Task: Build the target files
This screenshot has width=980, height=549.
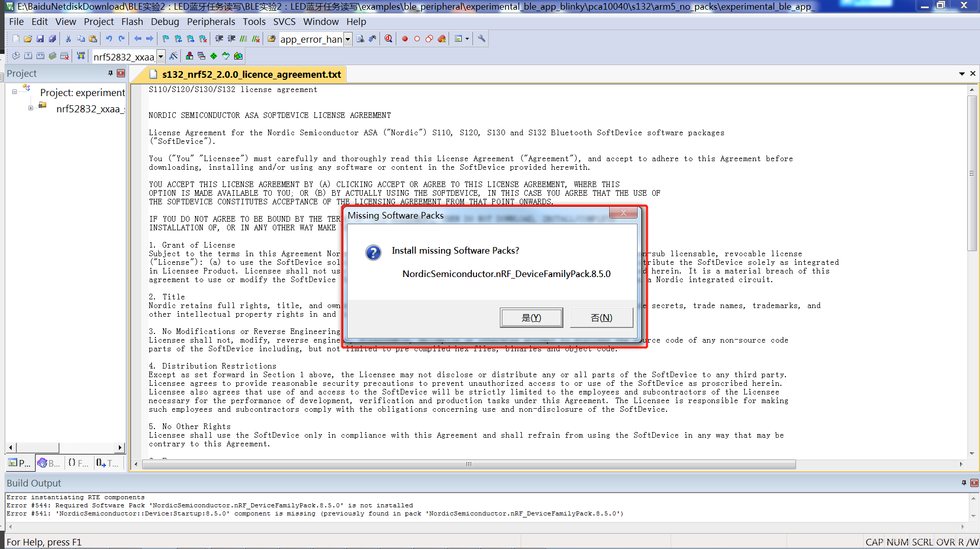Action: point(28,56)
